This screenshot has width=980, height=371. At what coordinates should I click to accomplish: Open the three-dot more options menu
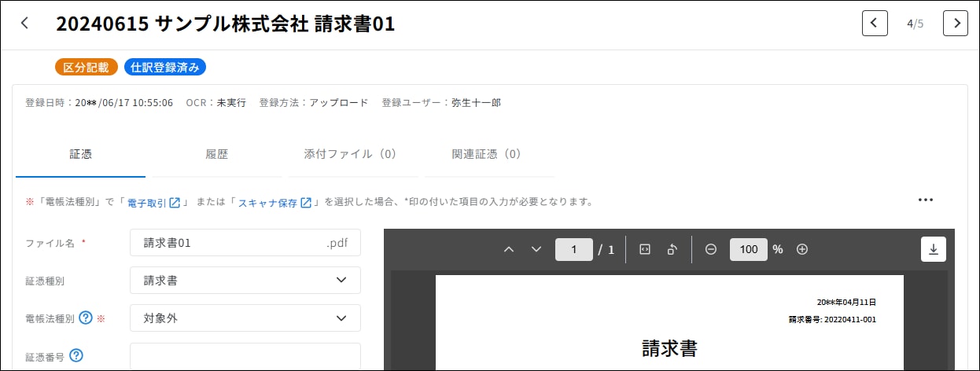(926, 200)
